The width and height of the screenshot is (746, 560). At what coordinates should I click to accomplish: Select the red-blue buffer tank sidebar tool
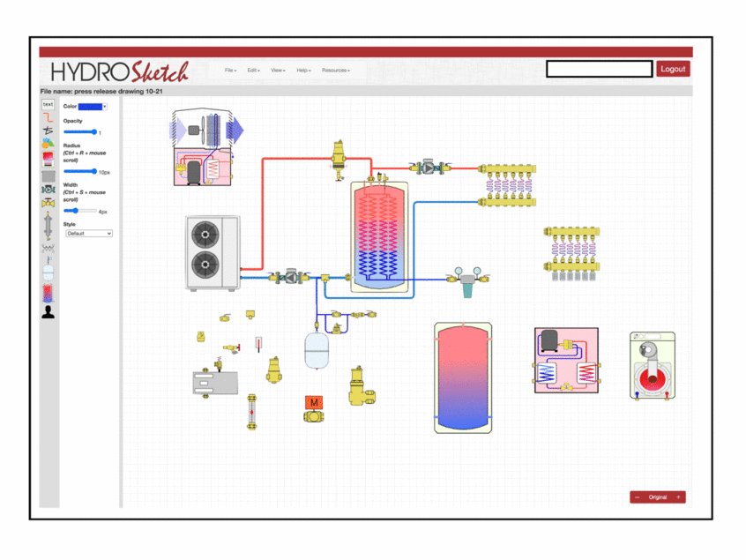(x=48, y=292)
